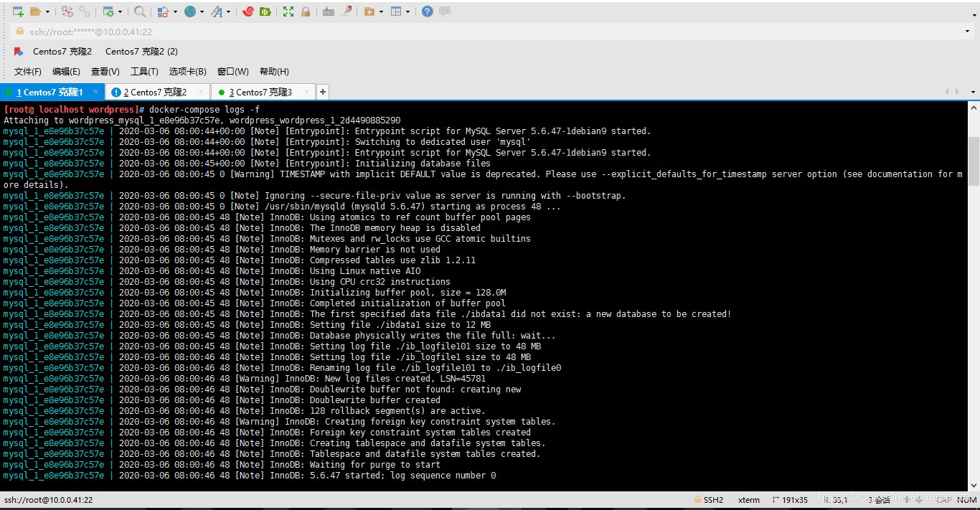This screenshot has height=510, width=980.
Task: Open the dropdown arrow beside the Open folder icon
Action: pos(48,12)
